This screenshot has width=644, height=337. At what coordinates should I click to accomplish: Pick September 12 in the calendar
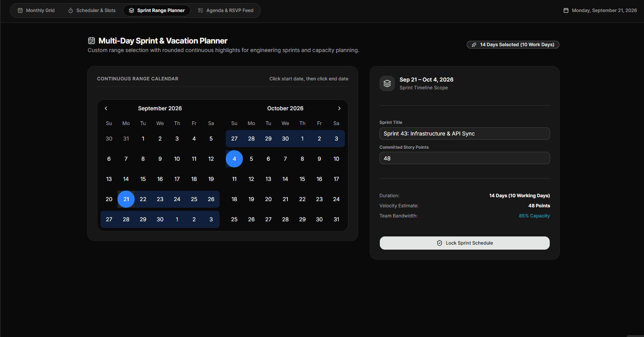211,159
